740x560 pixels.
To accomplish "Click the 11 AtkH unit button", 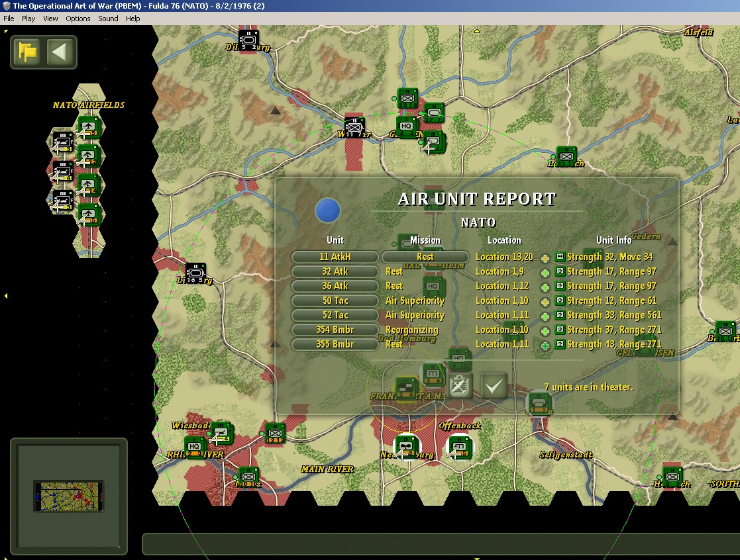I will click(x=335, y=257).
